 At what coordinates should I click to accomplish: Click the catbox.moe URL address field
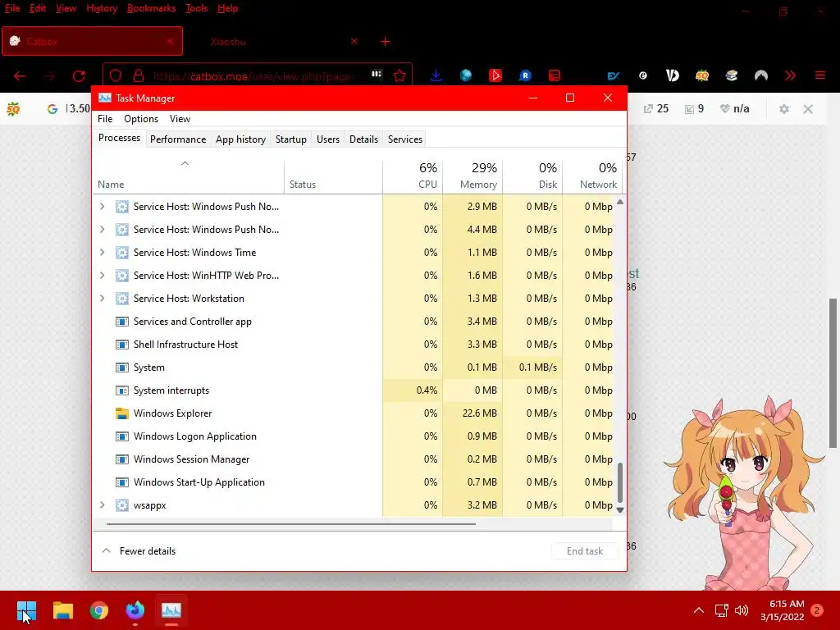254,76
